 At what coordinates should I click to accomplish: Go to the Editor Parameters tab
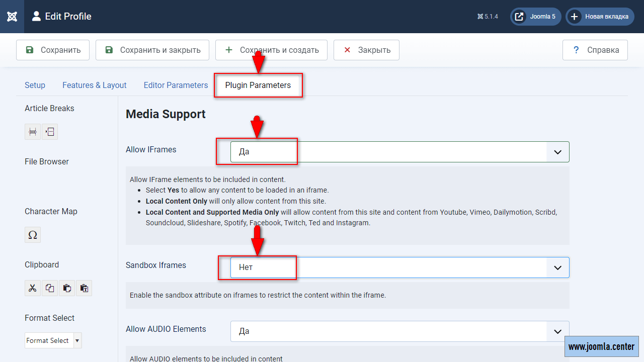(176, 85)
